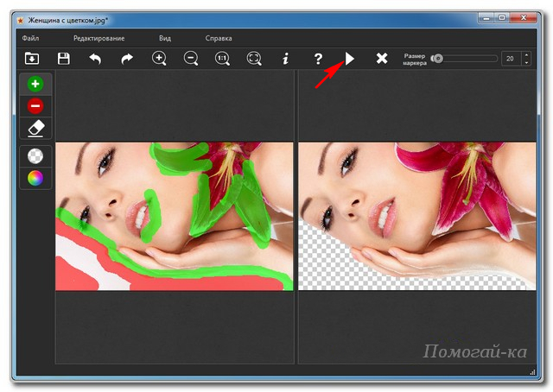
Task: Minimize the Женщина с цветком.jpg window
Action: click(486, 17)
